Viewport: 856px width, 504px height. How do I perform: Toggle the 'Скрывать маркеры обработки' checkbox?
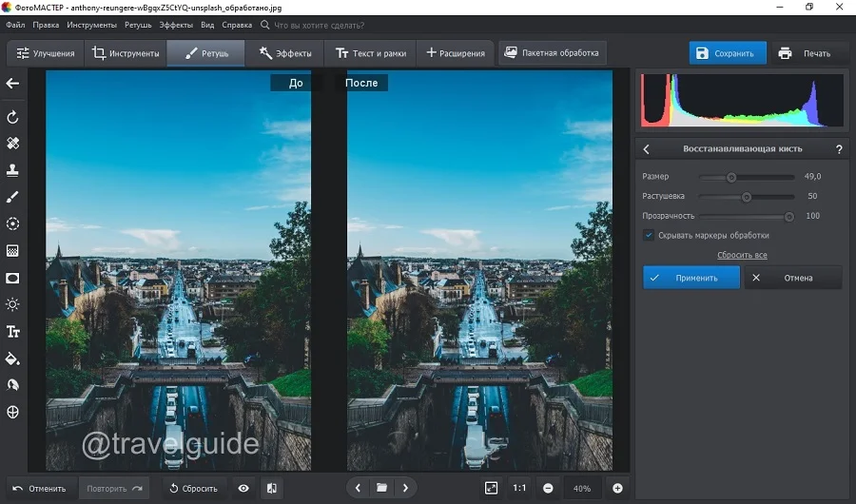649,235
